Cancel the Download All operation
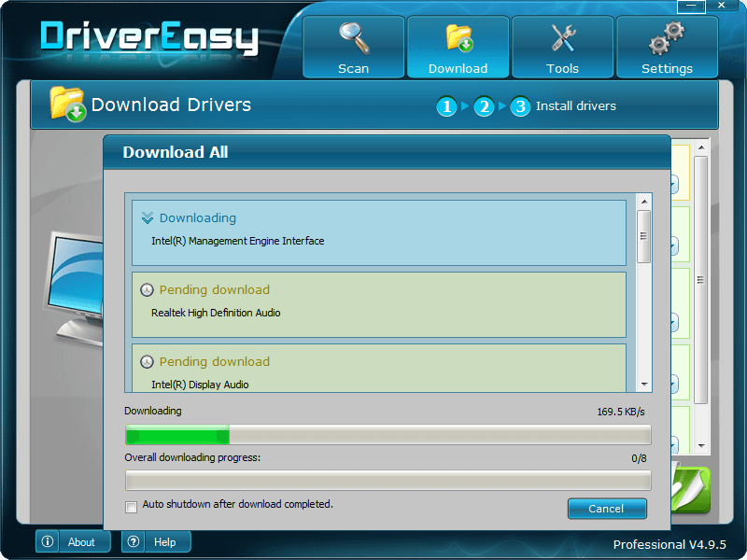 click(x=606, y=509)
